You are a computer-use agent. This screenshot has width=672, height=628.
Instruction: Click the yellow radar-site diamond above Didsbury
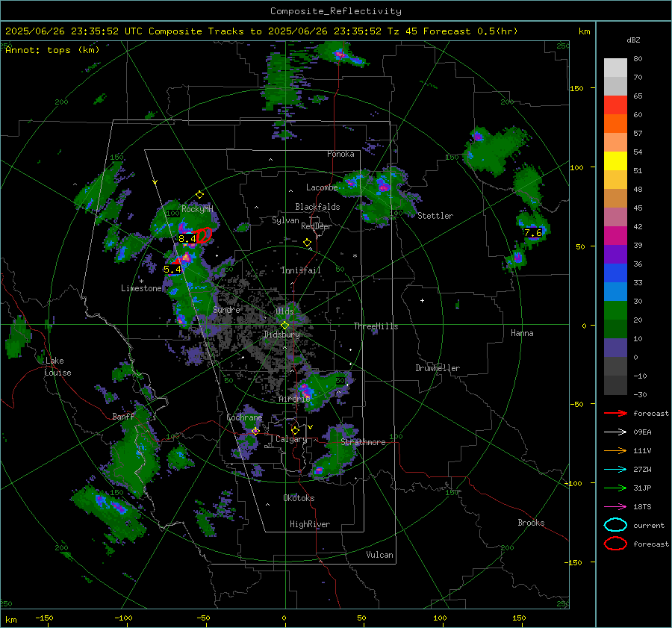tap(284, 326)
